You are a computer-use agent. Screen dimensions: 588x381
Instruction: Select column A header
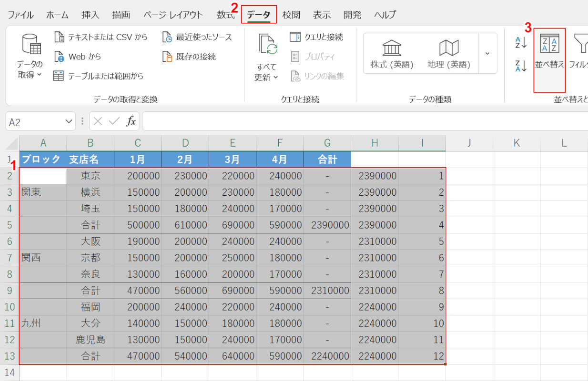[43, 143]
